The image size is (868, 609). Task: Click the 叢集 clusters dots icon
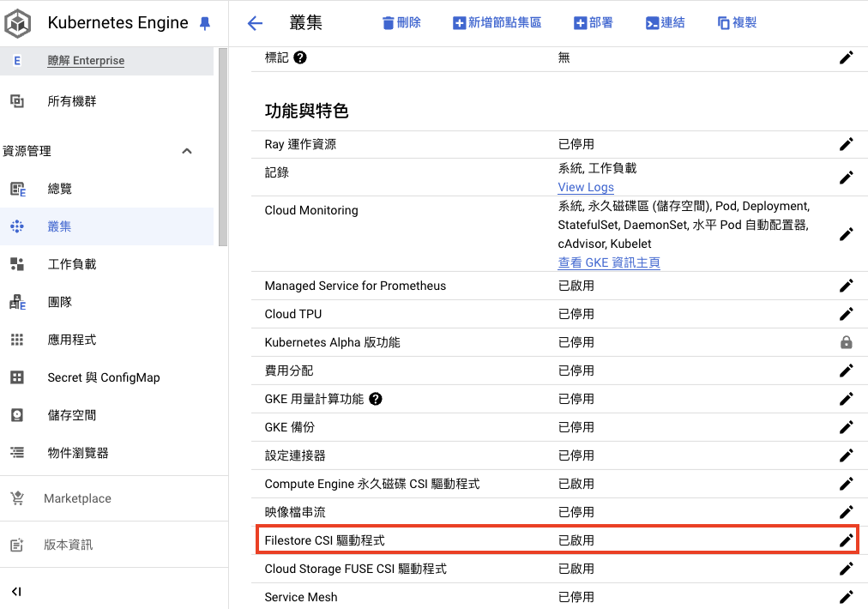click(x=17, y=226)
